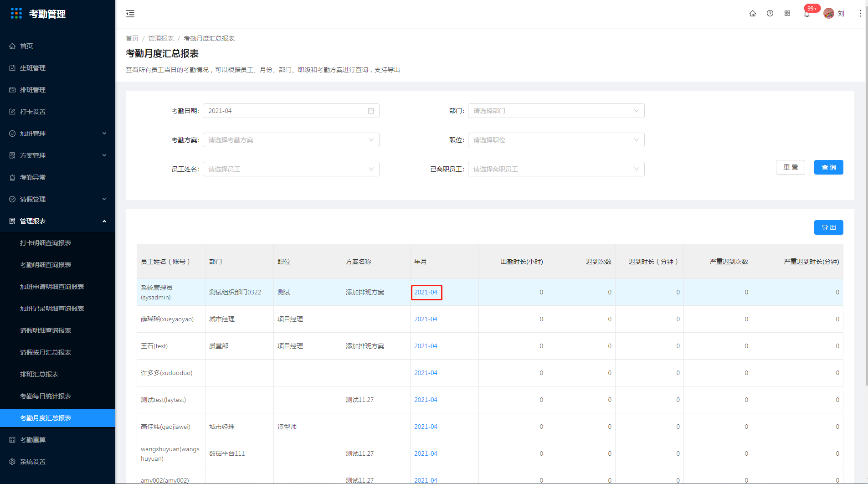Open 打卡明细查询报表 menu item
The height and width of the screenshot is (484, 868).
click(x=57, y=243)
